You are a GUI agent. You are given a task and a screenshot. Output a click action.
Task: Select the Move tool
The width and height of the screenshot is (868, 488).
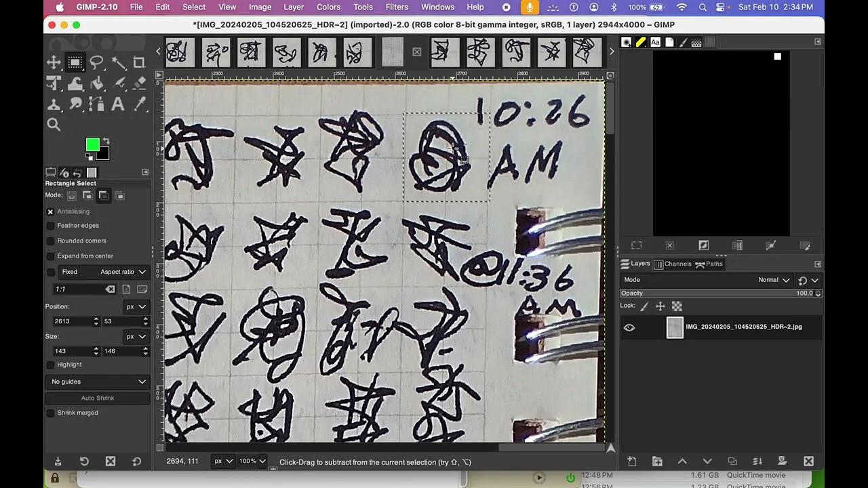pos(54,62)
